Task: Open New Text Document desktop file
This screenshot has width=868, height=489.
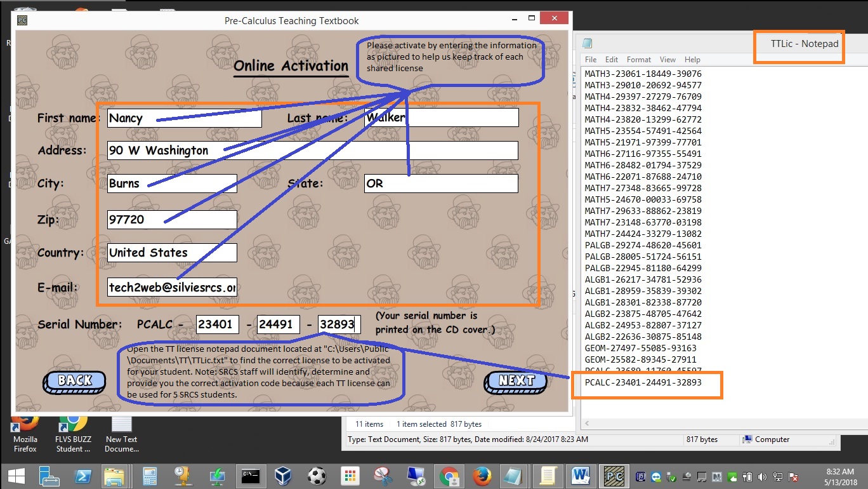Action: point(121,432)
